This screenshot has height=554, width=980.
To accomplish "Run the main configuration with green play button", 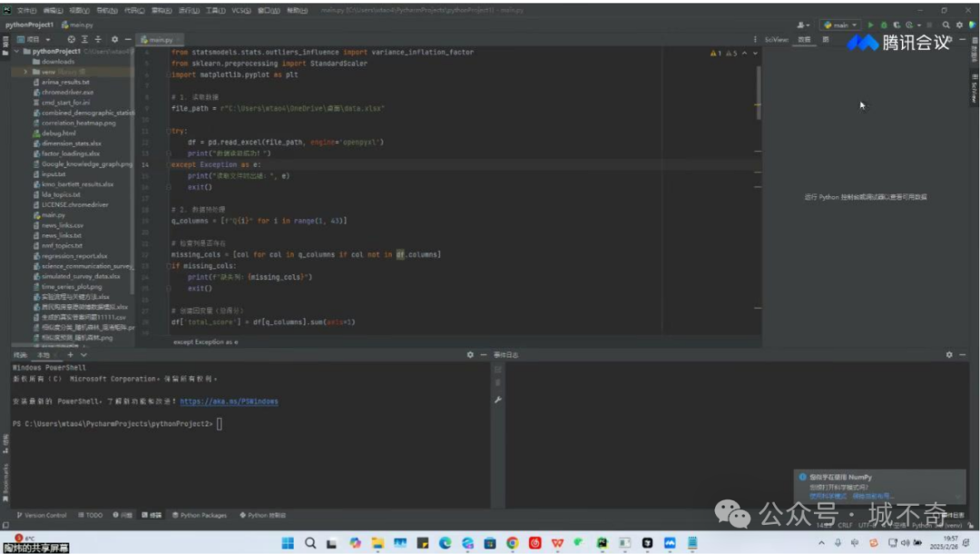I will (x=870, y=25).
